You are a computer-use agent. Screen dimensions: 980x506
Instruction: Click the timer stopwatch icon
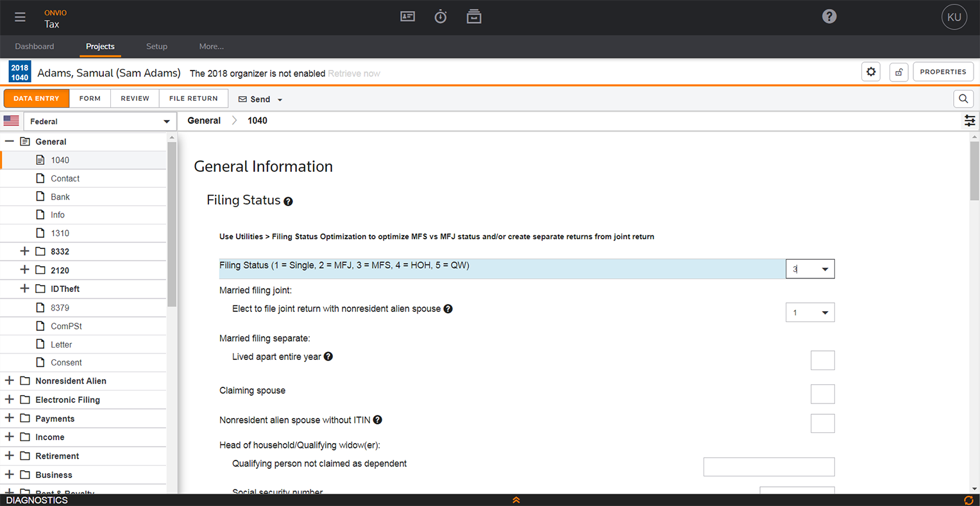pos(441,17)
